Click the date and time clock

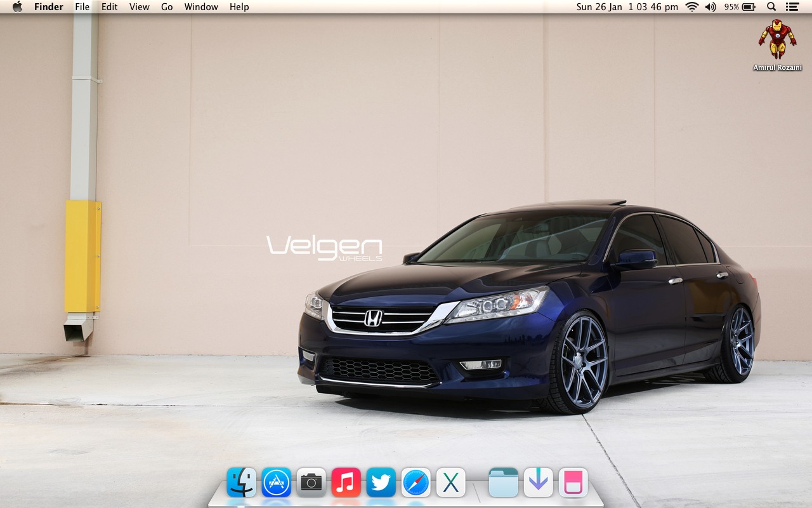627,7
